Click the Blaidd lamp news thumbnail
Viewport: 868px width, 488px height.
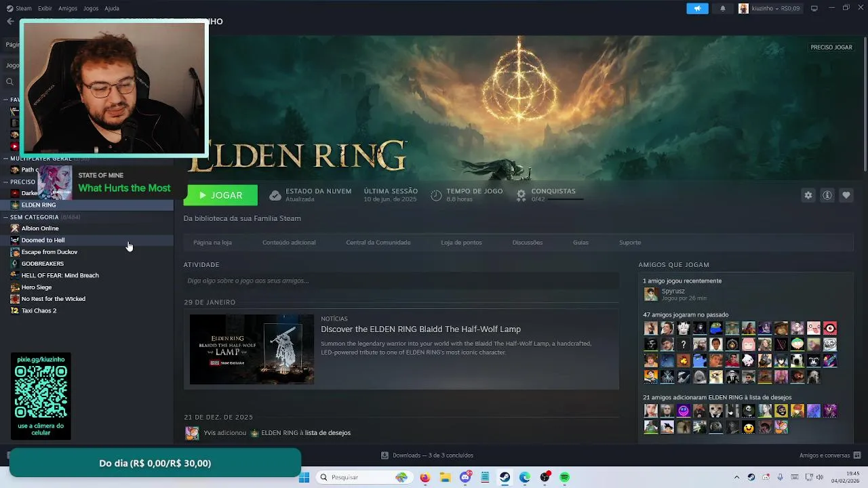(x=252, y=349)
